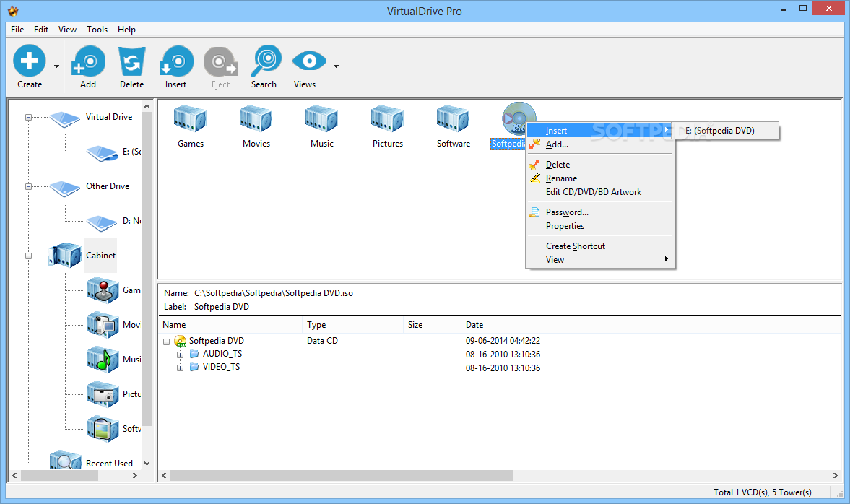Open the File menu
Image resolution: width=850 pixels, height=504 pixels.
click(x=17, y=30)
